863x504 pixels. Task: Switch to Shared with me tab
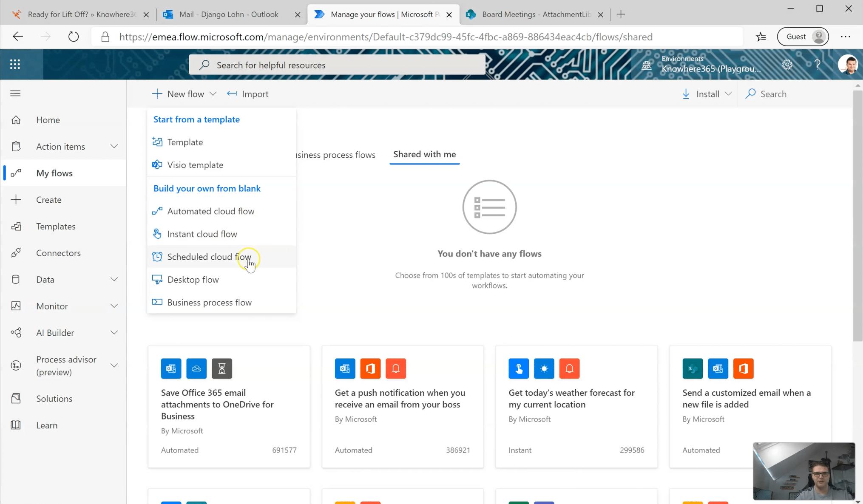click(424, 154)
